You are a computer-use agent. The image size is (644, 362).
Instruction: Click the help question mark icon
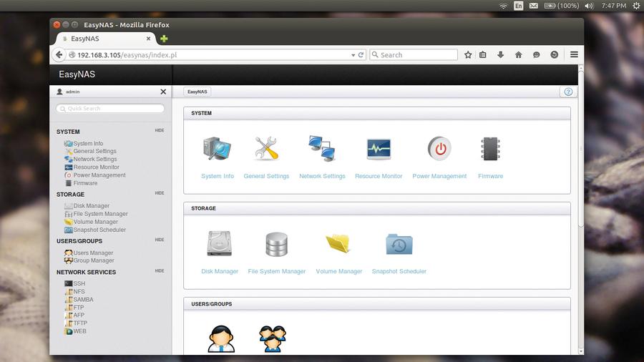[568, 92]
